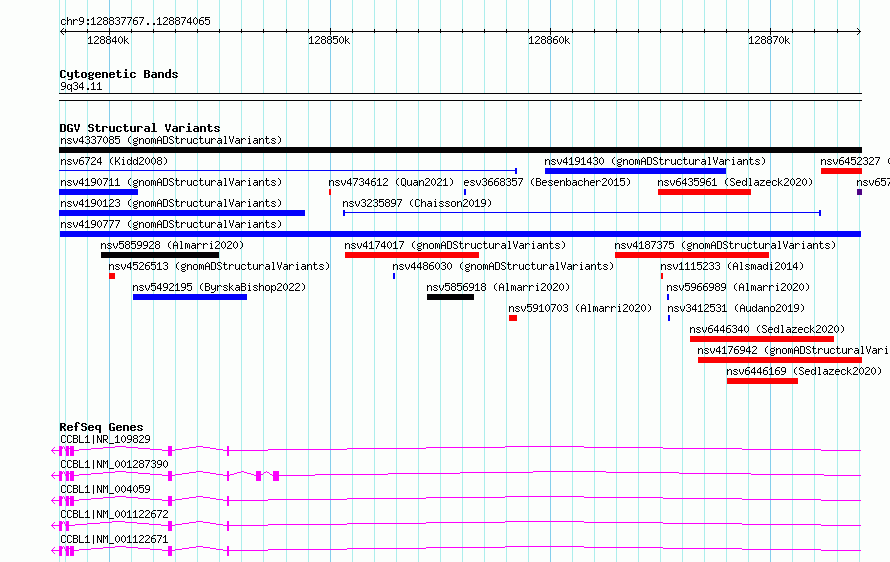Image resolution: width=890 pixels, height=562 pixels.
Task: Select CCBL1|NM_001122672 transcript label
Action: [115, 514]
